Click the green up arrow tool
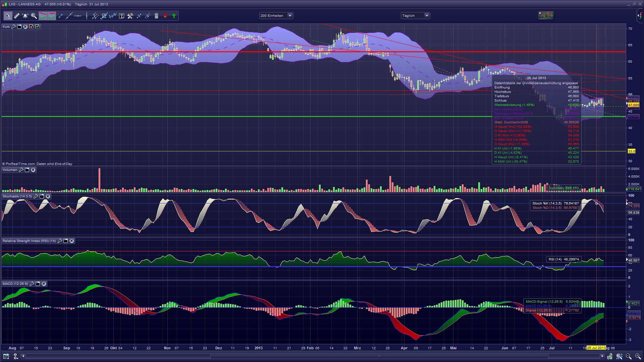The width and height of the screenshot is (644, 362). point(174,16)
